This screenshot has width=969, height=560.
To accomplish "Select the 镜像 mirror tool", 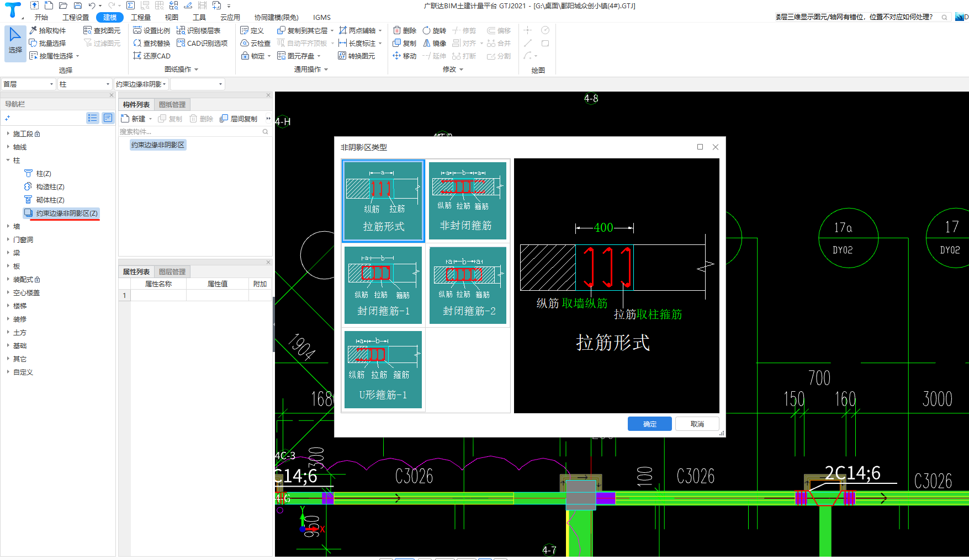I will click(x=434, y=43).
